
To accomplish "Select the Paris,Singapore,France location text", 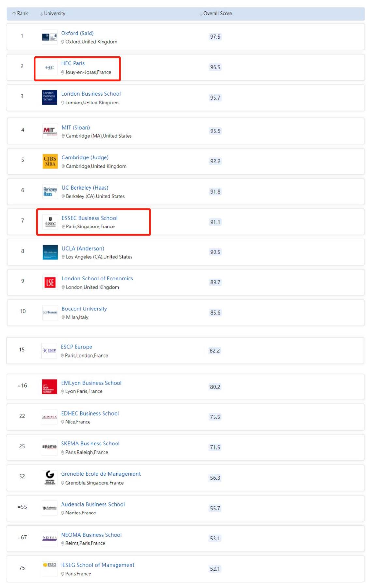I will 90,226.
